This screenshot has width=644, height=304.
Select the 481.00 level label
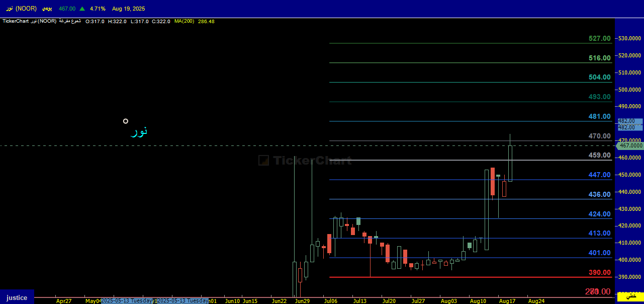coord(600,116)
